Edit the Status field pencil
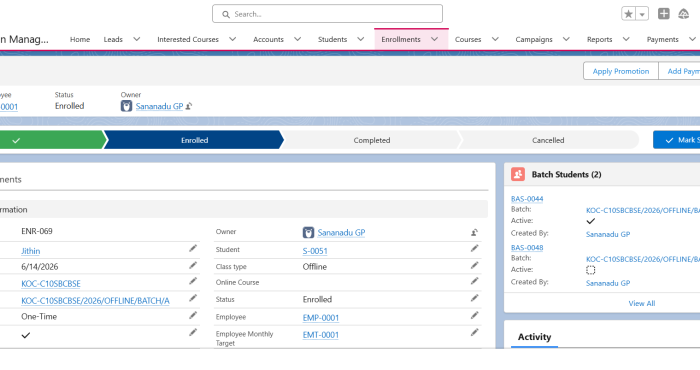Viewport: 700px width, 370px height. click(x=474, y=298)
